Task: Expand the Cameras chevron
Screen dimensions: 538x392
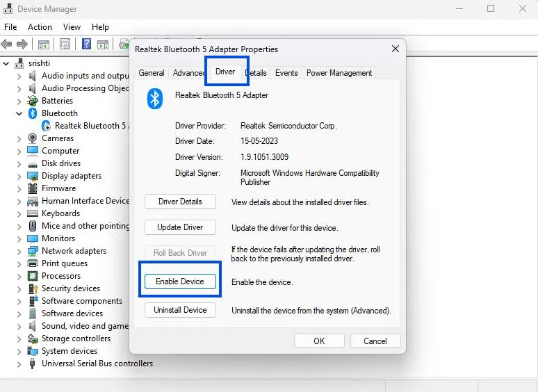Action: (19, 138)
